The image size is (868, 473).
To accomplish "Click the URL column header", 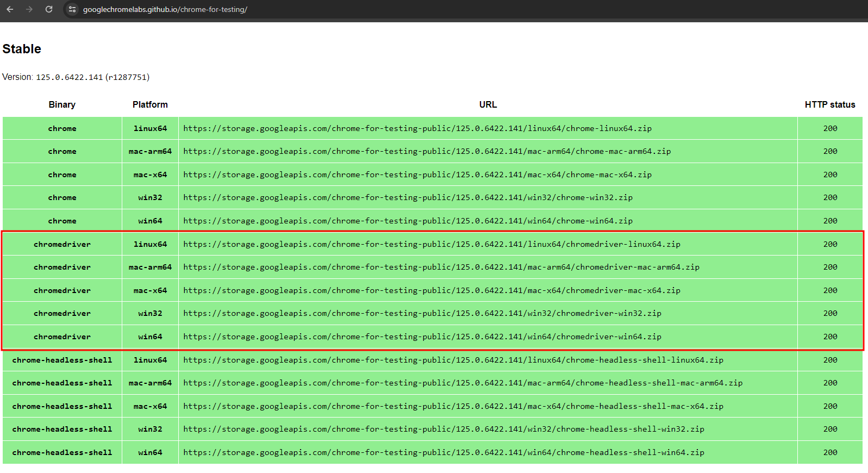I will [488, 104].
